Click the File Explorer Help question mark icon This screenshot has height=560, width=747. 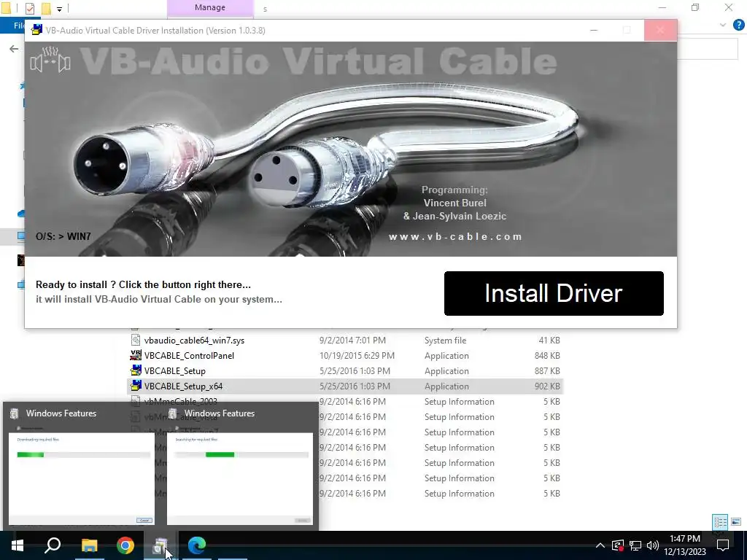pyautogui.click(x=738, y=25)
